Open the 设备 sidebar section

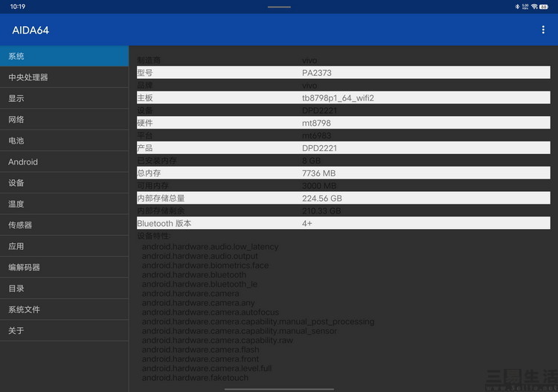coord(64,183)
